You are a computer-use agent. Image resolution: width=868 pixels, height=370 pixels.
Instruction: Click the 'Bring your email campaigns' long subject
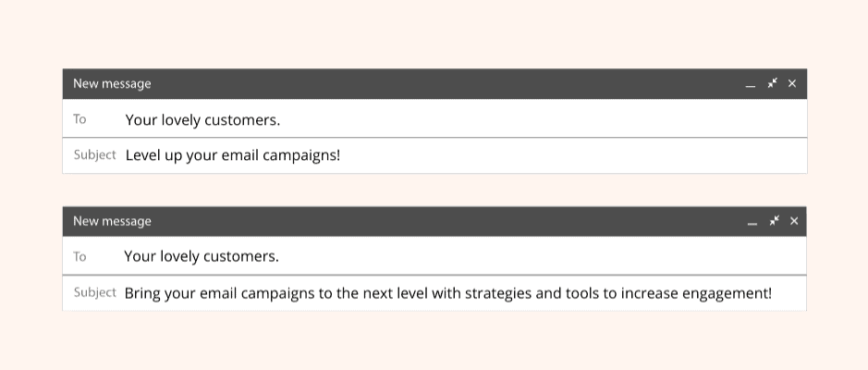coord(447,293)
